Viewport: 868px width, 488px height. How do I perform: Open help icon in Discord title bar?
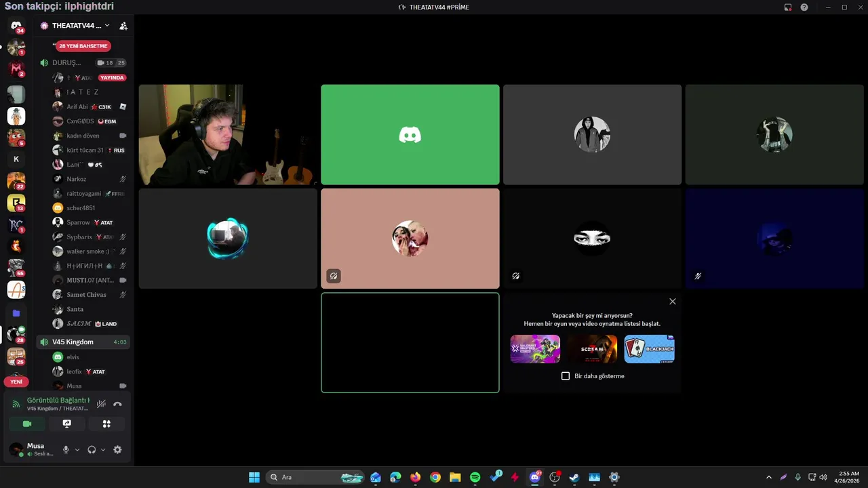coord(804,7)
